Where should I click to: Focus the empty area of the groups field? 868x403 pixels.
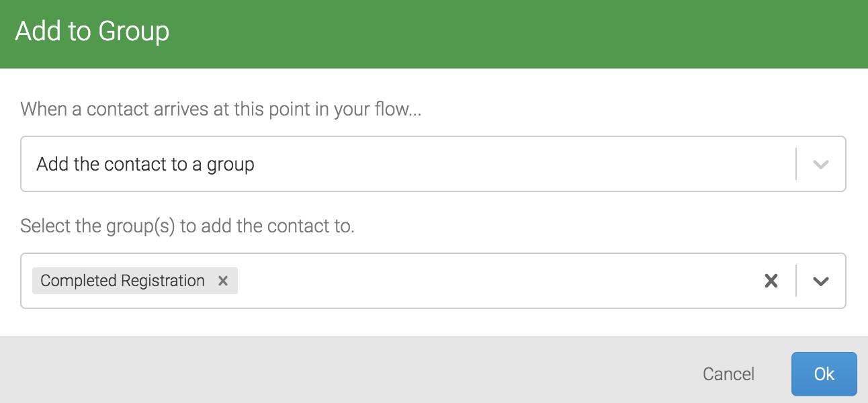click(497, 281)
